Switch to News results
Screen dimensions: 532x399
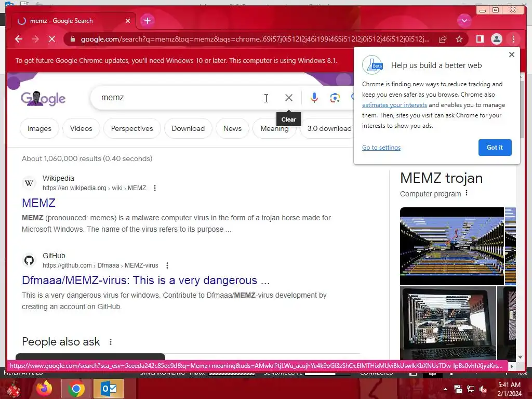[x=232, y=129]
